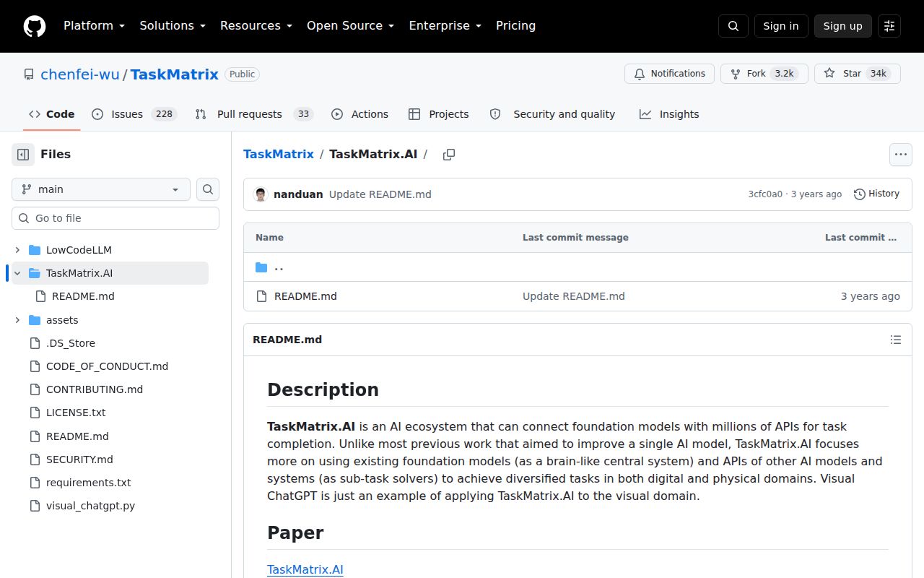Viewport: 924px width, 578px height.
Task: Expand the LowCodeLLM folder chevron
Action: (x=17, y=250)
